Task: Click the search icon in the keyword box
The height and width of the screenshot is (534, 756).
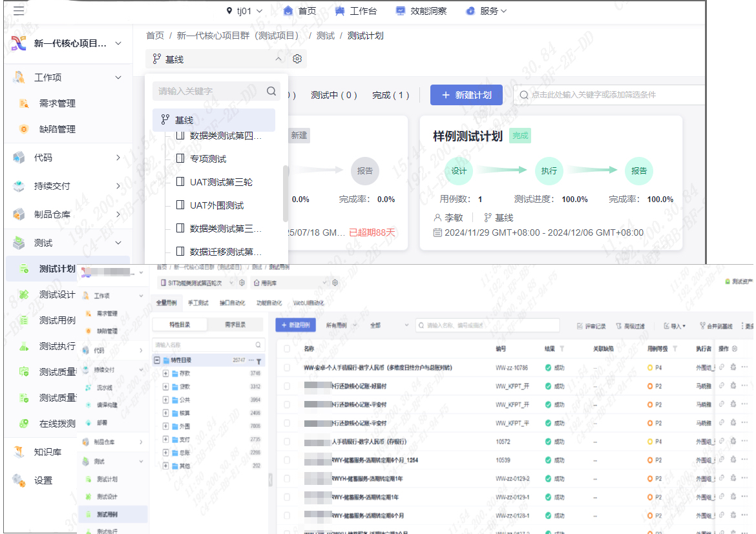Action: tap(271, 91)
